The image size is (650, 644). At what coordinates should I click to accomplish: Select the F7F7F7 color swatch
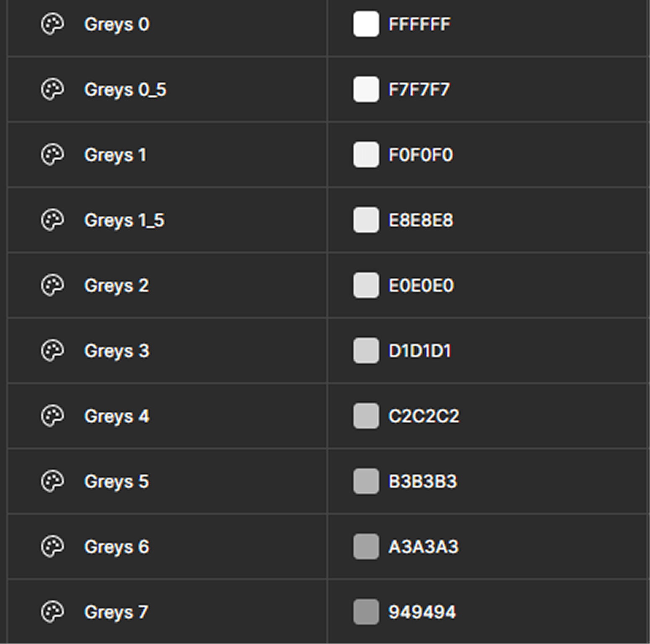click(x=365, y=89)
